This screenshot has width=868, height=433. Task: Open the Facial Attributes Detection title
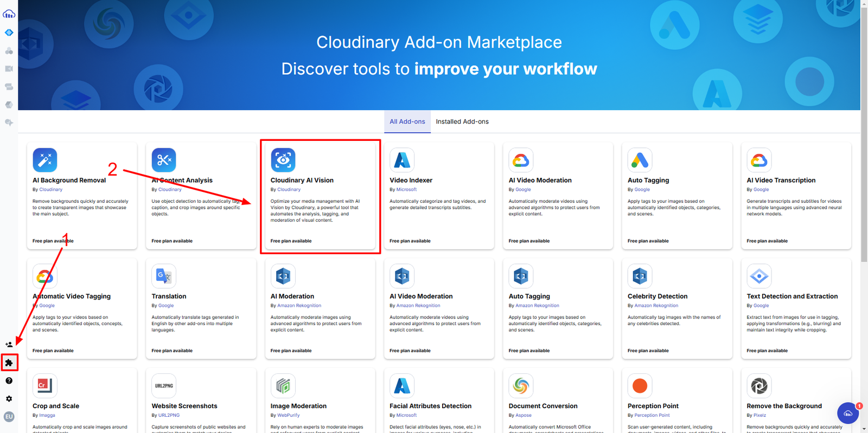pos(430,406)
